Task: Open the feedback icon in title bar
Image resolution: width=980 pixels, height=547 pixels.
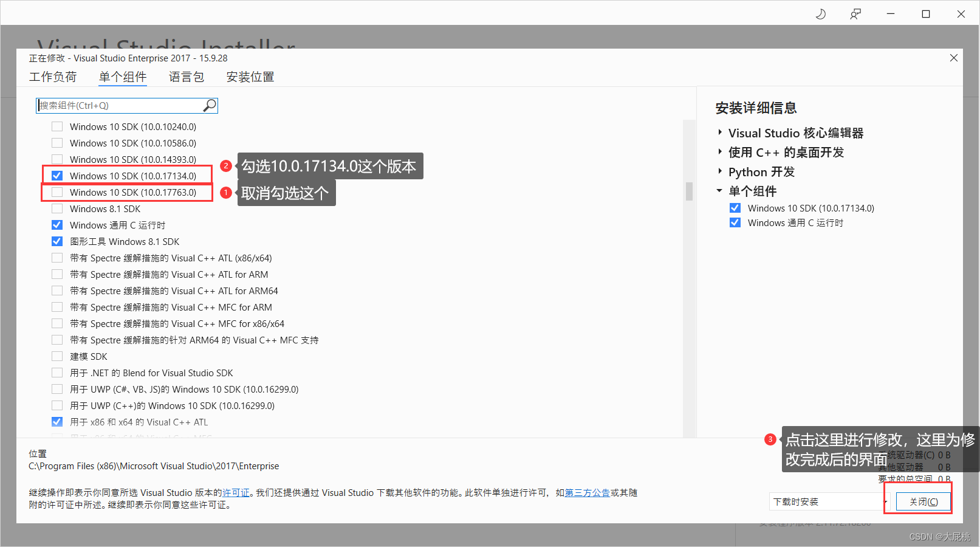Action: coord(855,14)
